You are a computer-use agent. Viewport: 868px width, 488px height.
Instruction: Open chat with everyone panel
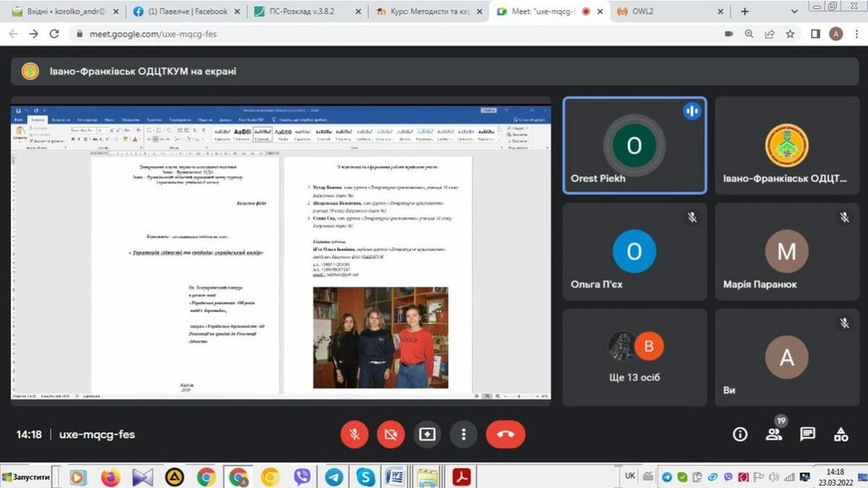pos(808,435)
